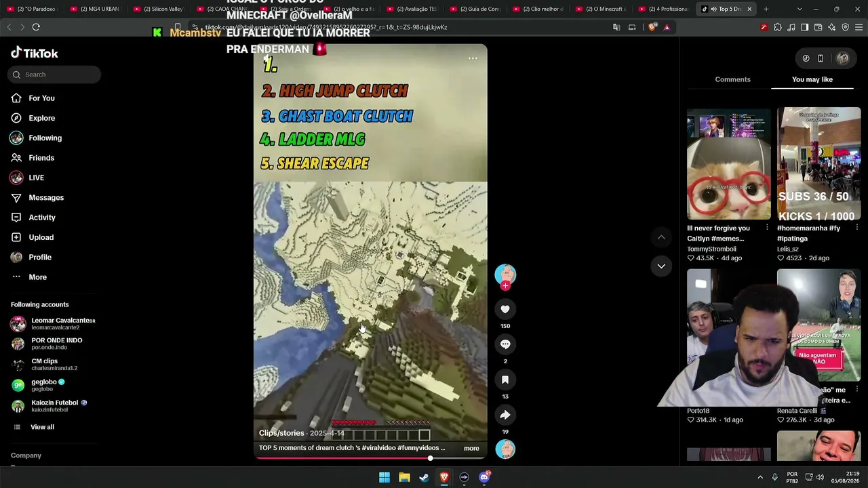Image resolution: width=868 pixels, height=488 pixels.
Task: Go to previous video with up chevron
Action: click(661, 237)
